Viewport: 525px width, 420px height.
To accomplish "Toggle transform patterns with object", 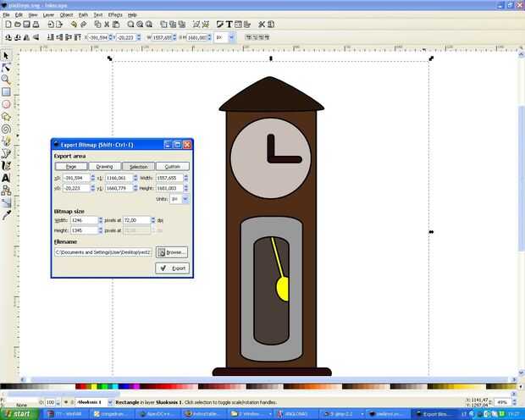I will coord(267,37).
